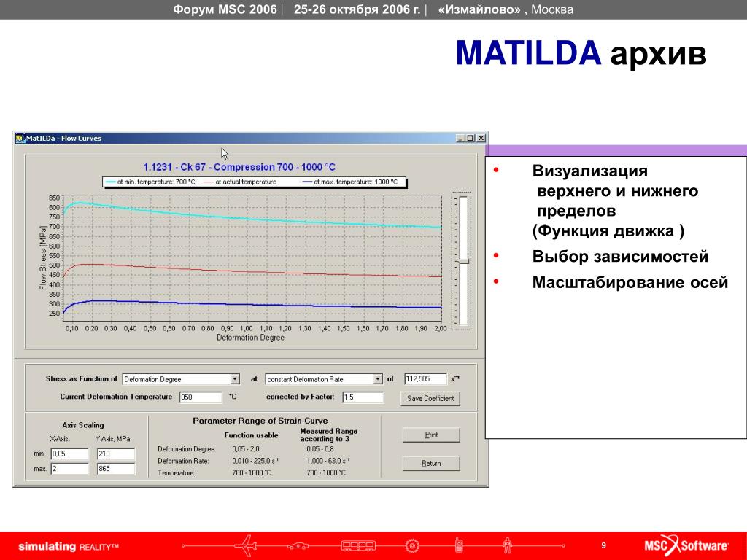Click the Save Coefficient button
Screen dimensions: 747x560
tap(430, 399)
